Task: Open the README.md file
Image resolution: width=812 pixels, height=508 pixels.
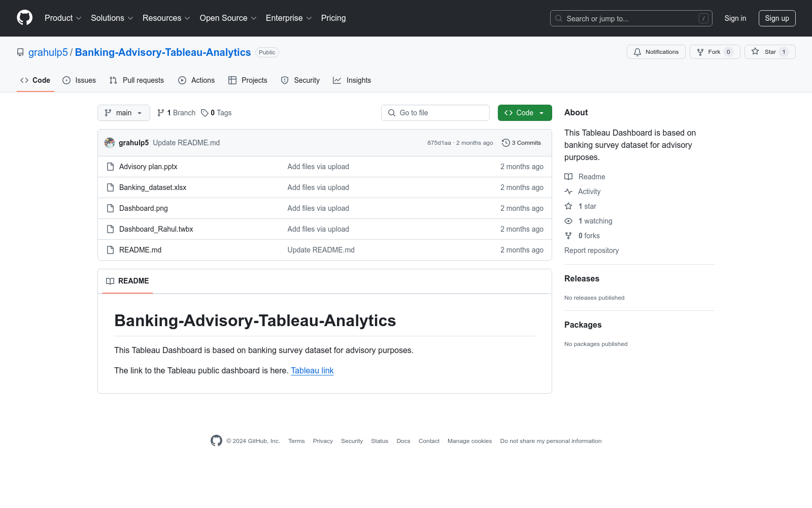Action: (140, 250)
